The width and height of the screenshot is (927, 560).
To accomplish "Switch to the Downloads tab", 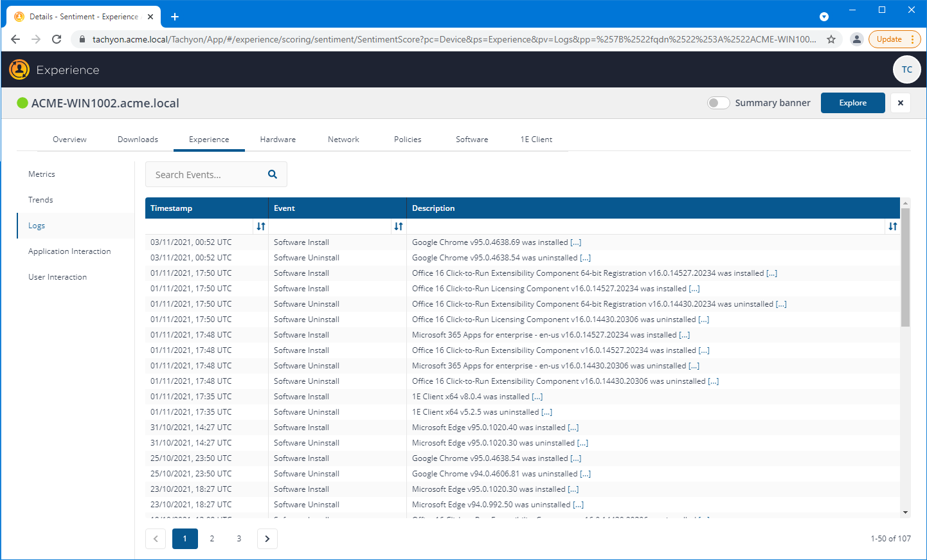I will coord(138,140).
